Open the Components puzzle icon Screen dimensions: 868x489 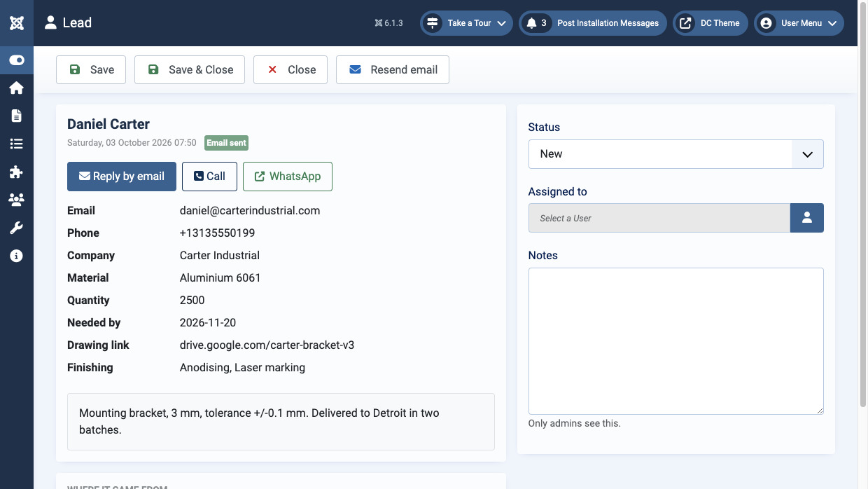pyautogui.click(x=17, y=172)
